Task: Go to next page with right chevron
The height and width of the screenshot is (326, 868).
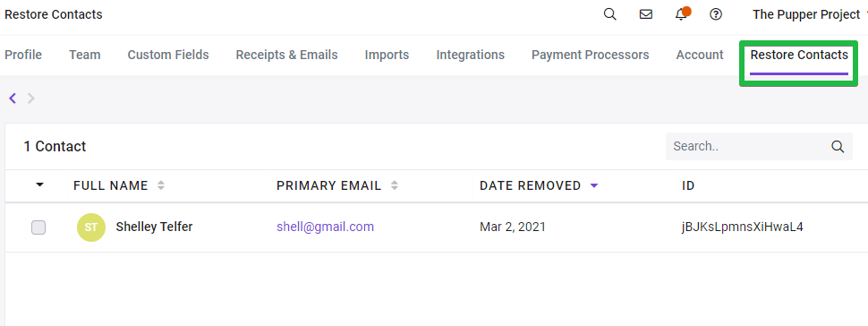Action: [31, 99]
